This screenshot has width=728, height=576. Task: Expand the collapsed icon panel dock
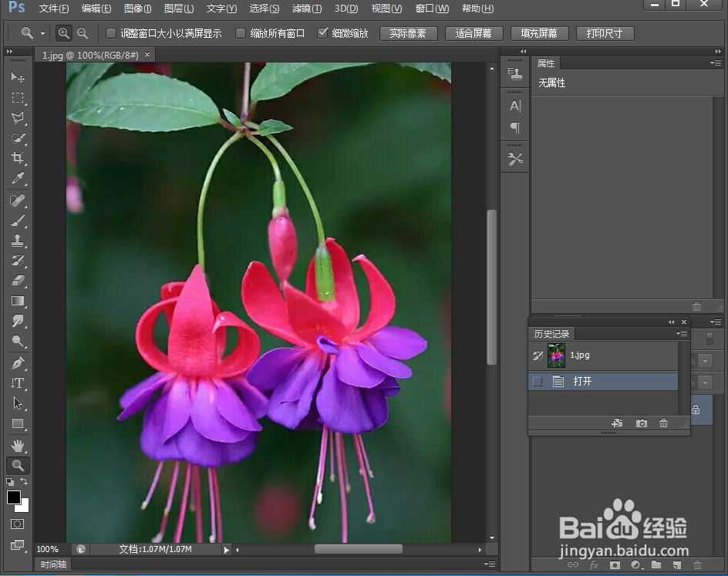coord(523,51)
